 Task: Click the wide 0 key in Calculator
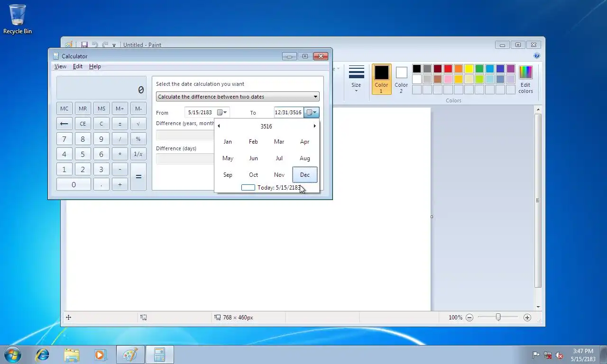click(x=74, y=184)
